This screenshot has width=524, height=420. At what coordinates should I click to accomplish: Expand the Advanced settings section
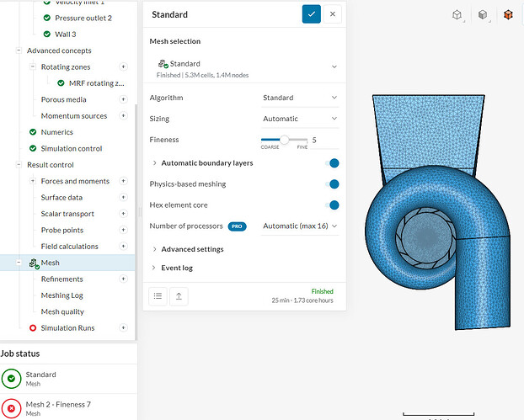point(192,249)
